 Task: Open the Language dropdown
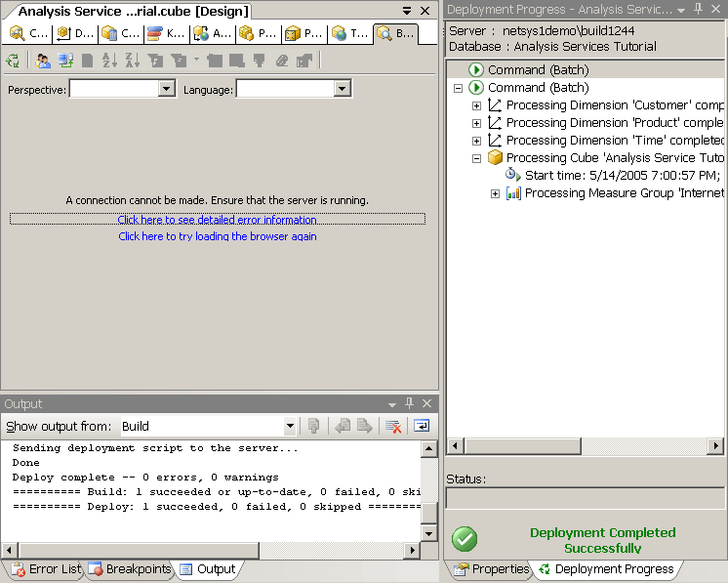click(x=343, y=88)
